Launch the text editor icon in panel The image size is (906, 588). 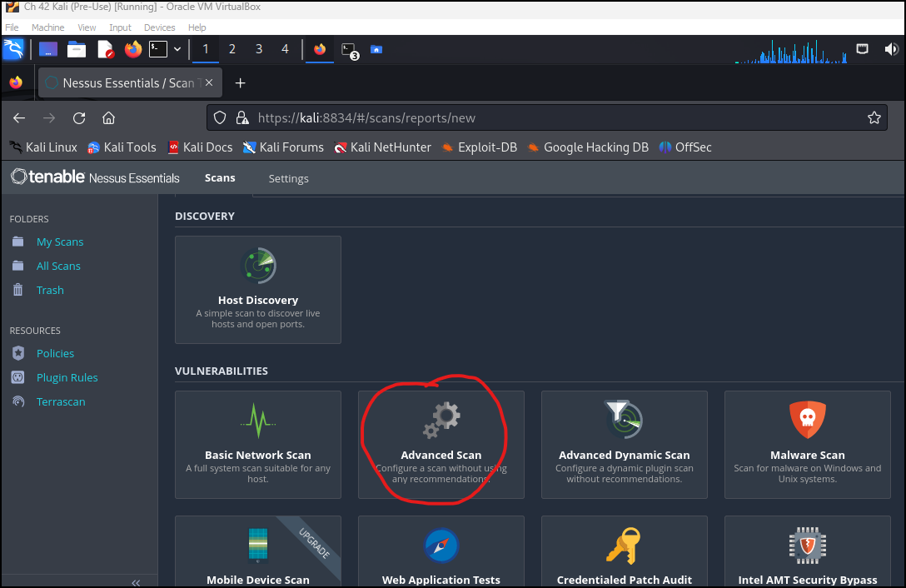point(106,49)
